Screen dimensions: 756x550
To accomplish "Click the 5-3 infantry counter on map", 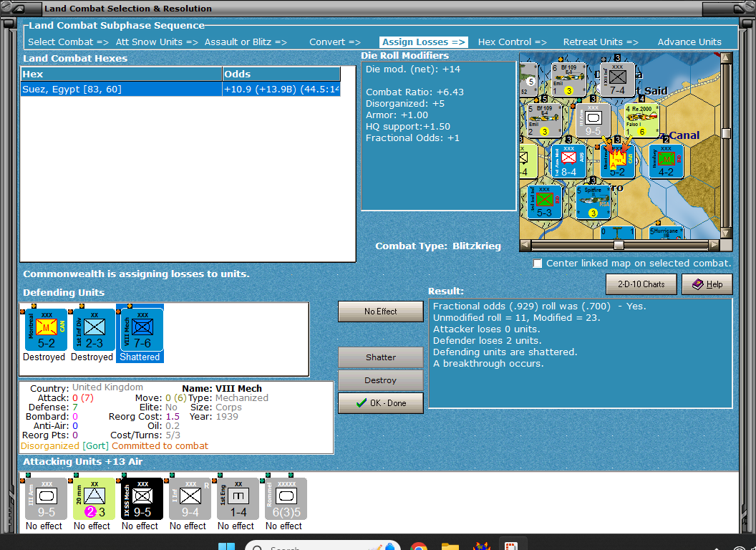I will coord(544,202).
